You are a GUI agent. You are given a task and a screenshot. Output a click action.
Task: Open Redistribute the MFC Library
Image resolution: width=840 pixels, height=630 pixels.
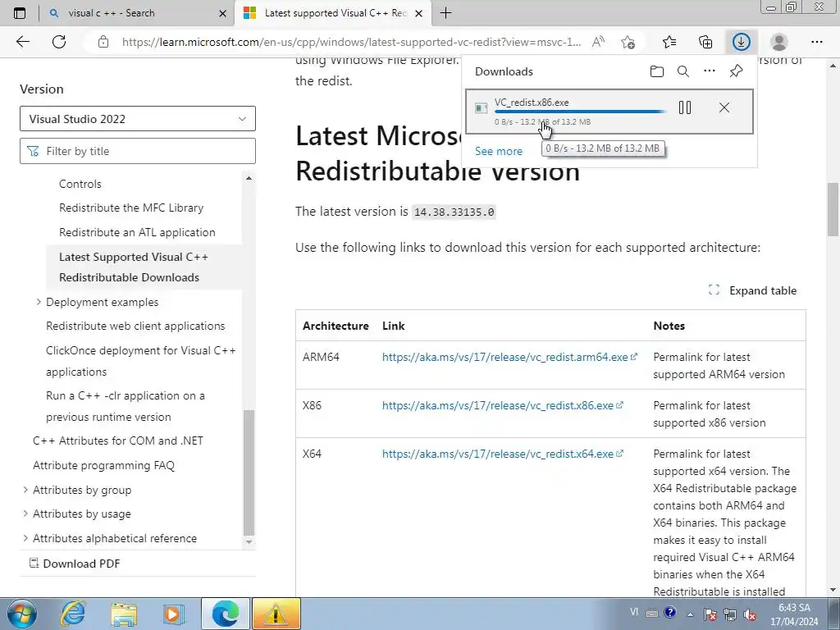click(131, 208)
